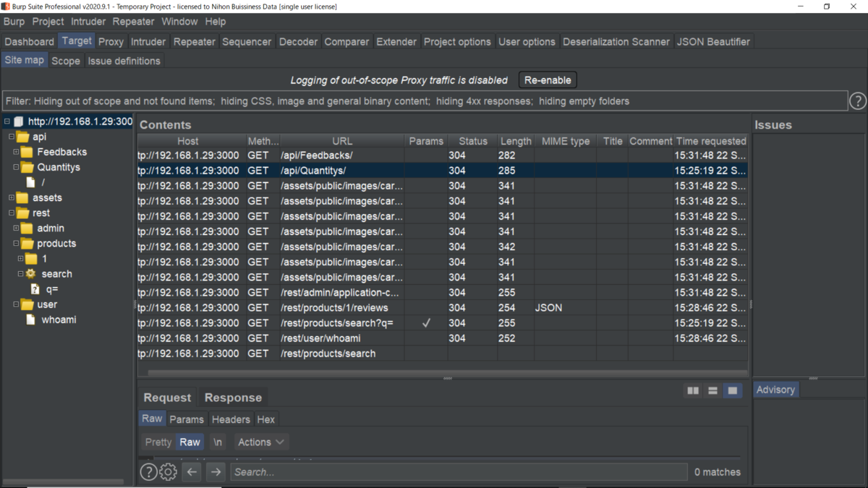Screen dimensions: 868x488
Task: Open the Params message tab
Action: pyautogui.click(x=187, y=419)
